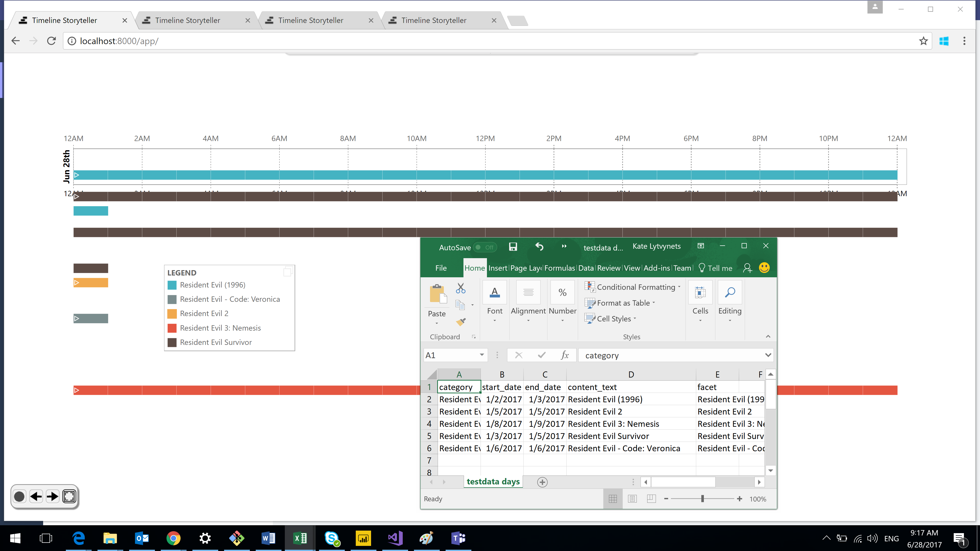Open the Excel File menu
The height and width of the screenshot is (551, 980).
pos(441,268)
